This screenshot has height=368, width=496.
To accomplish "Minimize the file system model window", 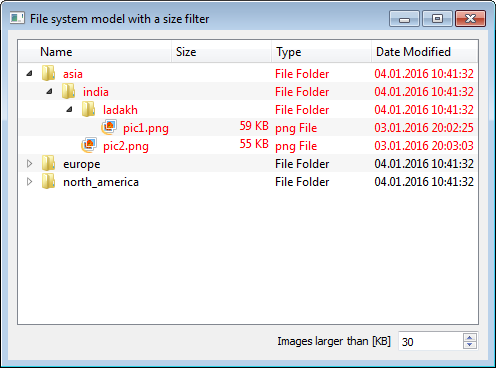I will coord(404,19).
